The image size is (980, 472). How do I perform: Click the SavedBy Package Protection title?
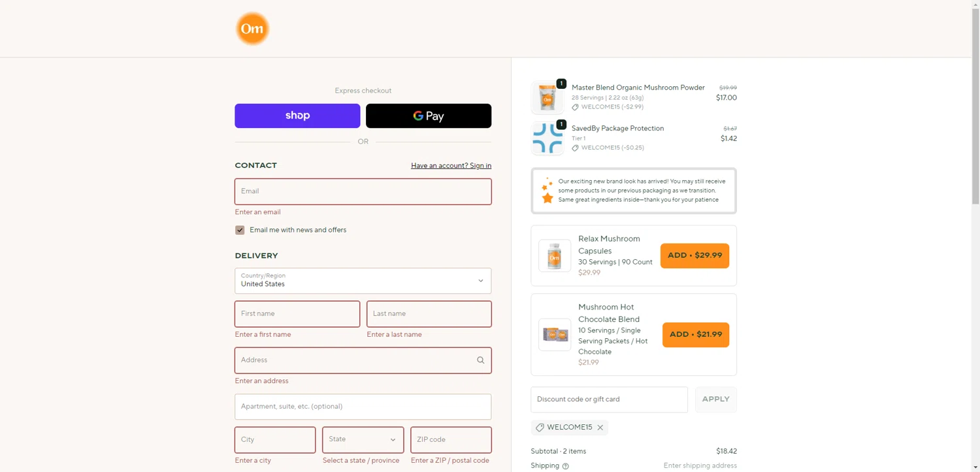(617, 129)
